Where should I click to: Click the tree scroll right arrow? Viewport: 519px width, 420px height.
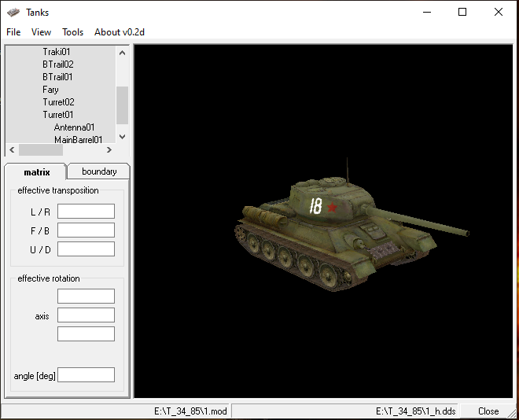(109, 150)
